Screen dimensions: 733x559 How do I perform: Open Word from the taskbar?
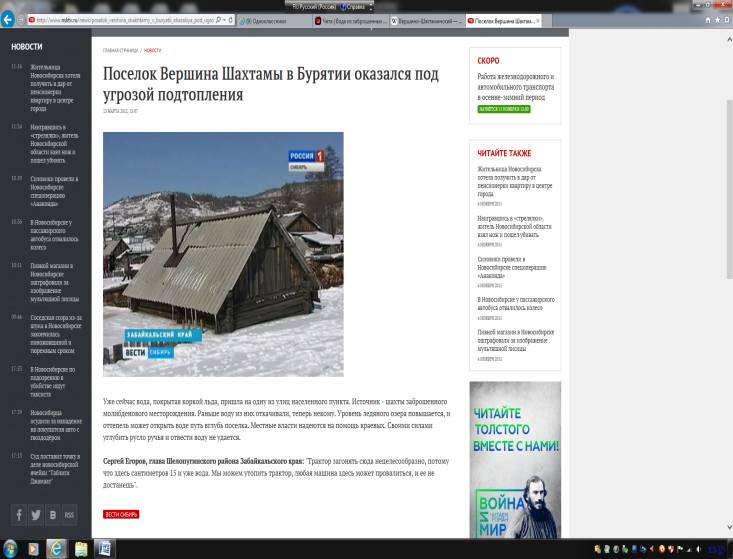click(105, 549)
